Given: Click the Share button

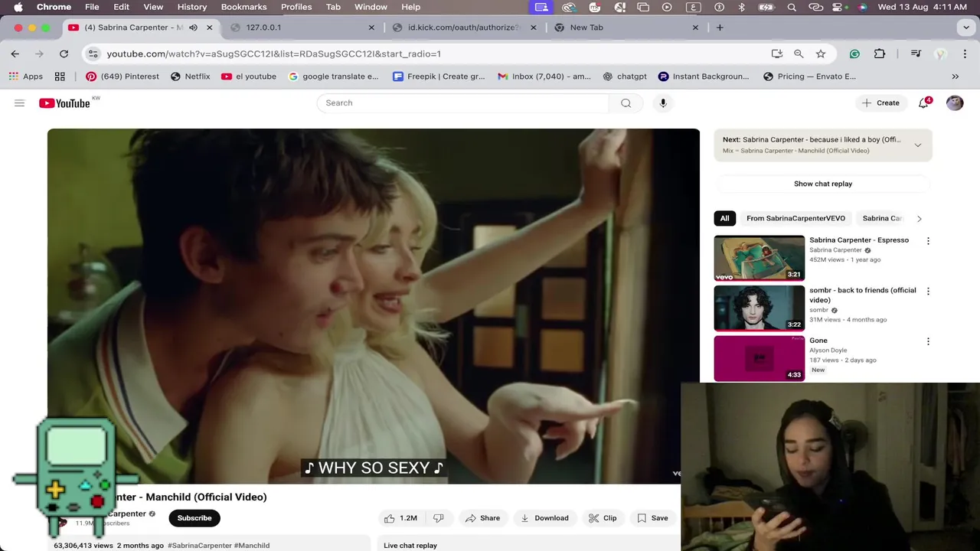Looking at the screenshot, I should click(482, 518).
